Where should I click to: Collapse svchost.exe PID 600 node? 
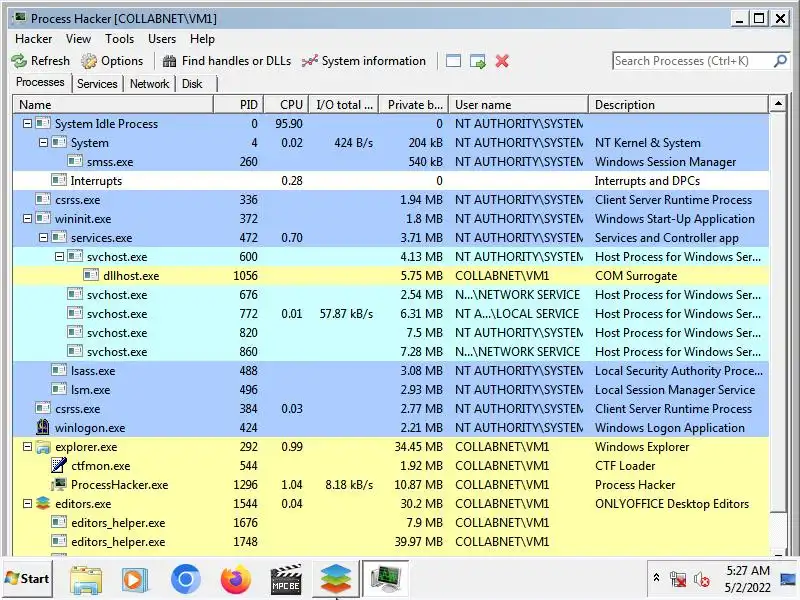(59, 256)
